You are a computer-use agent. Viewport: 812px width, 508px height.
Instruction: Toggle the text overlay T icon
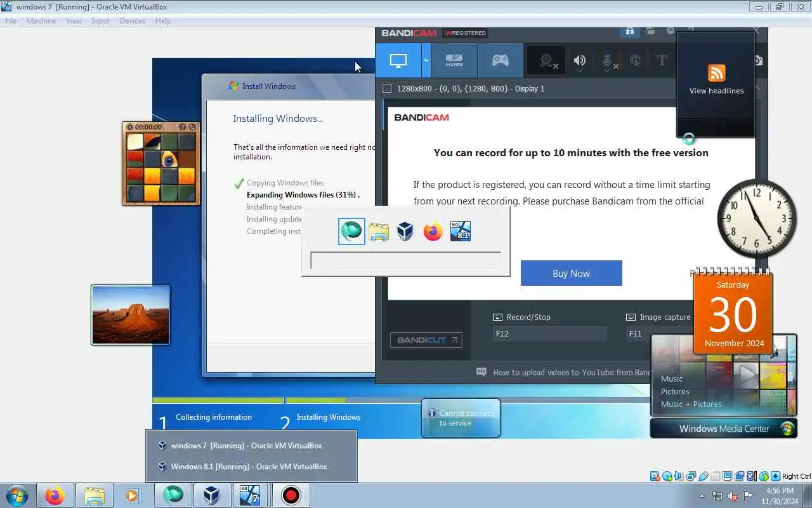(662, 61)
